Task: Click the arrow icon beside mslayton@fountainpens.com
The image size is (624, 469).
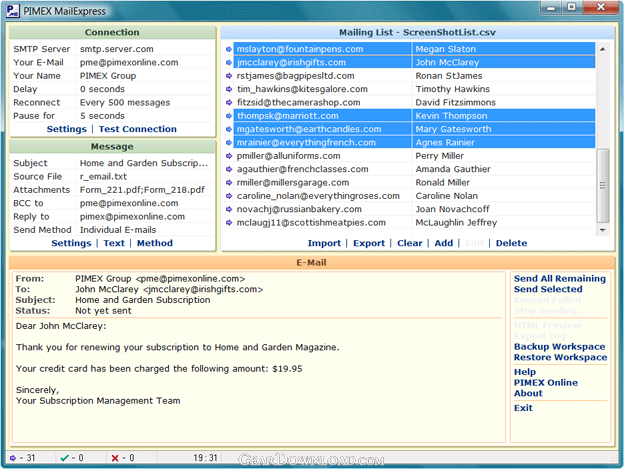Action: pos(229,49)
